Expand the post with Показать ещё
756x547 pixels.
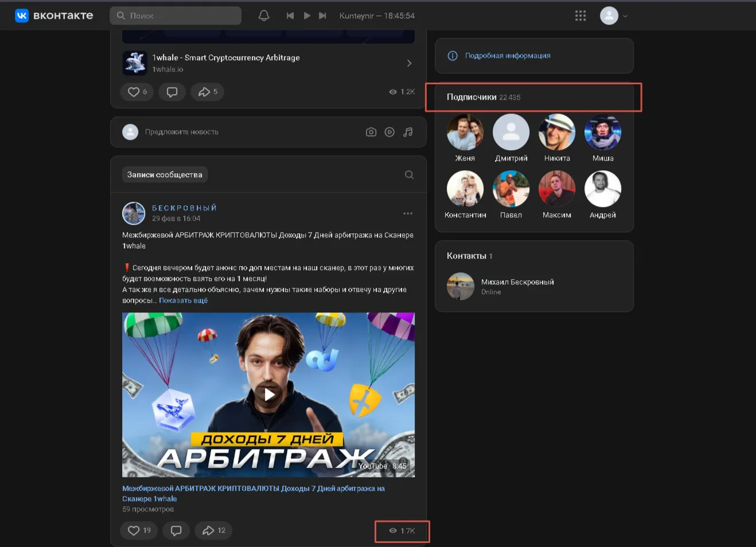(x=183, y=300)
